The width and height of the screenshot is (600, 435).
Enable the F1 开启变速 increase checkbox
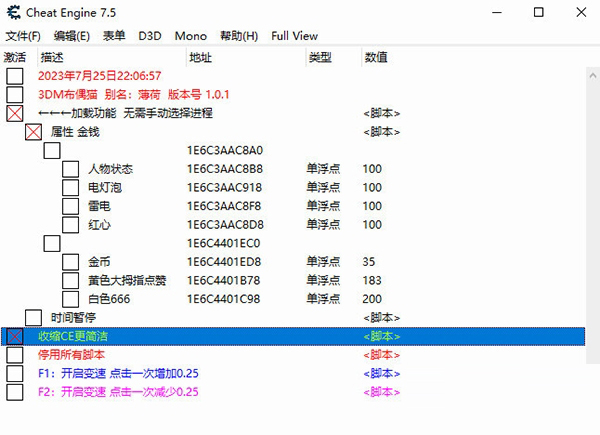click(15, 373)
